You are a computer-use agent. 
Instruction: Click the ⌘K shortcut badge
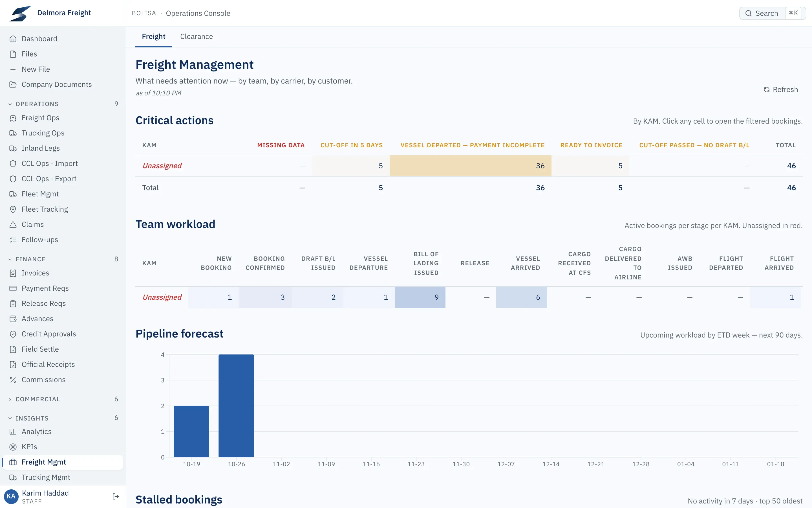pos(793,13)
